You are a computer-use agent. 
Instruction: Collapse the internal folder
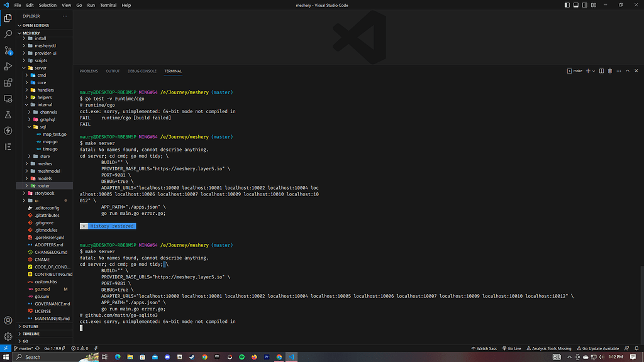(x=45, y=105)
